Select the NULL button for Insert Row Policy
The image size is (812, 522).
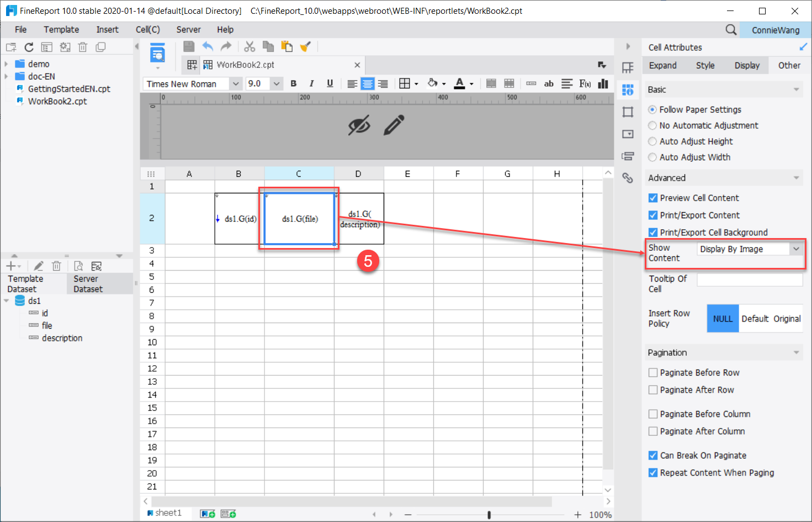723,318
